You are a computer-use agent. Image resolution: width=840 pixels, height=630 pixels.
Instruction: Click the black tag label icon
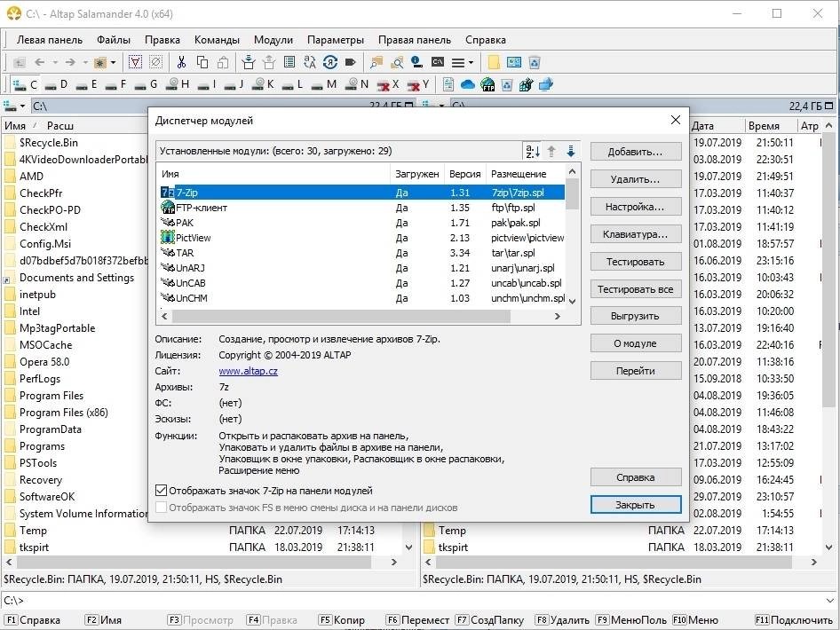point(351,63)
